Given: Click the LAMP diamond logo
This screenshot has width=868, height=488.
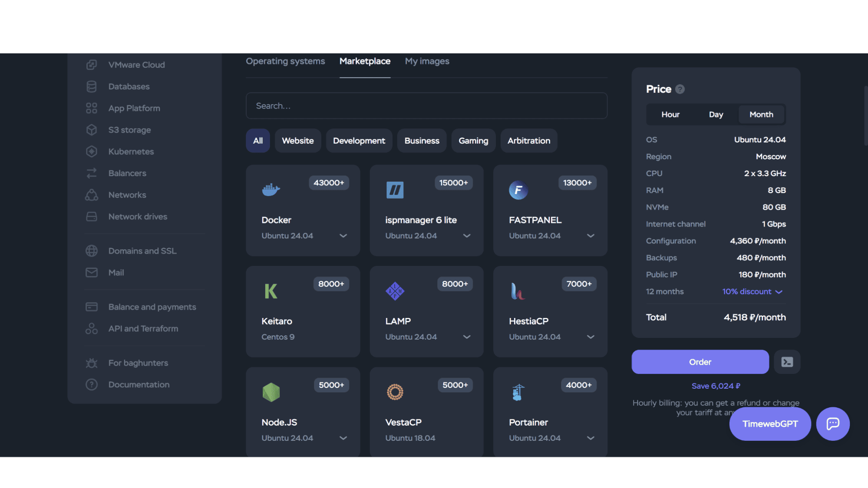Looking at the screenshot, I should click(x=395, y=291).
